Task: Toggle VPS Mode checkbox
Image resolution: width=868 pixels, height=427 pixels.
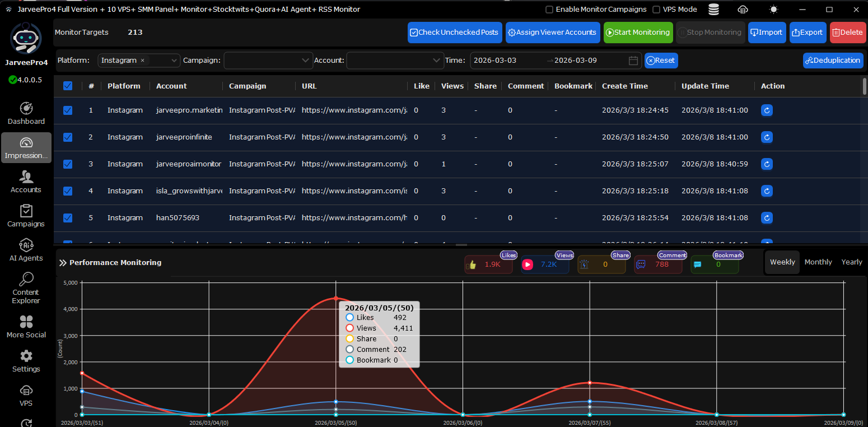Action: click(657, 10)
